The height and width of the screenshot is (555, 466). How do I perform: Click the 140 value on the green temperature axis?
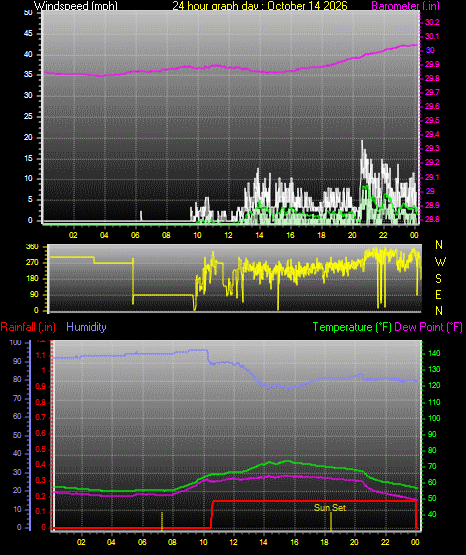point(435,353)
